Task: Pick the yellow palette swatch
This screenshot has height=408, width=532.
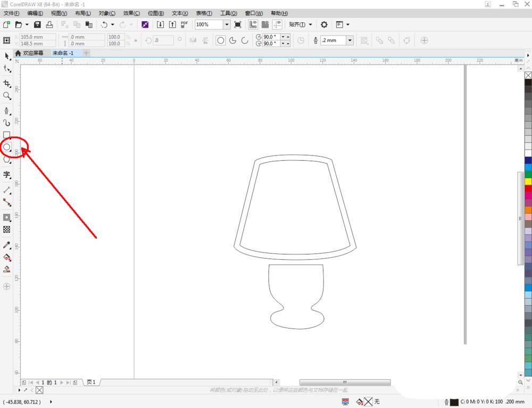Action: pyautogui.click(x=528, y=182)
